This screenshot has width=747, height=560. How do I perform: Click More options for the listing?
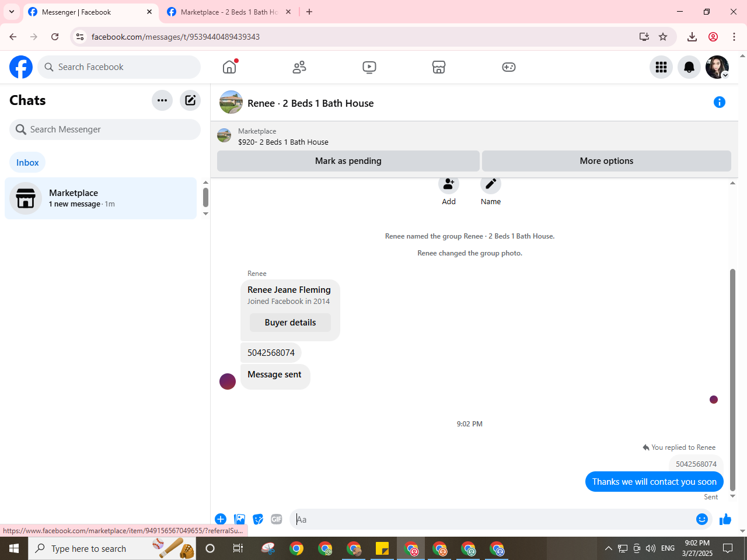point(606,161)
